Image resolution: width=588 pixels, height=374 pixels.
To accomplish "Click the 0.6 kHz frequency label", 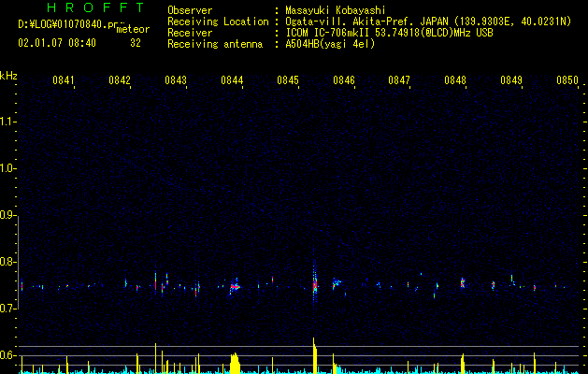I will [x=7, y=355].
